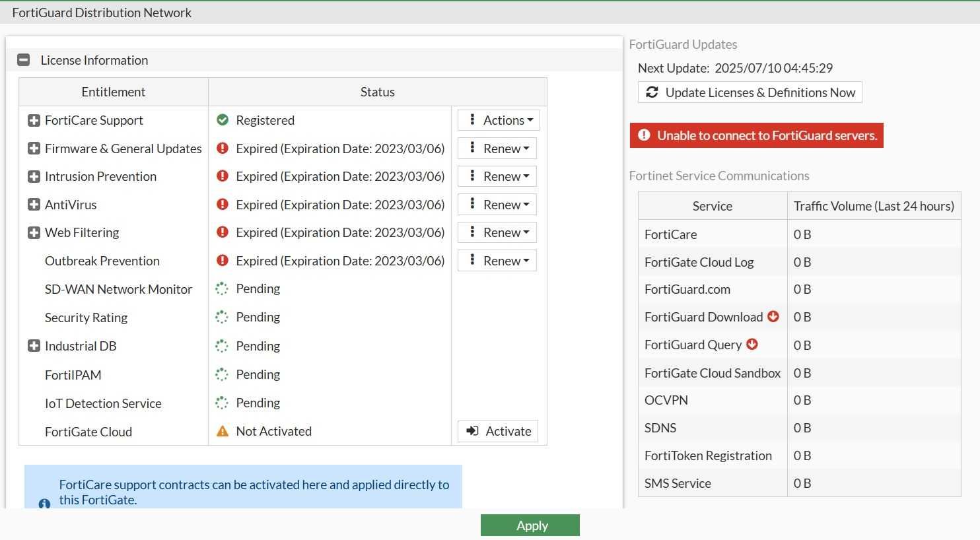
Task: Click FortiGate Cloud Not Activated warning triangle
Action: [x=223, y=431]
